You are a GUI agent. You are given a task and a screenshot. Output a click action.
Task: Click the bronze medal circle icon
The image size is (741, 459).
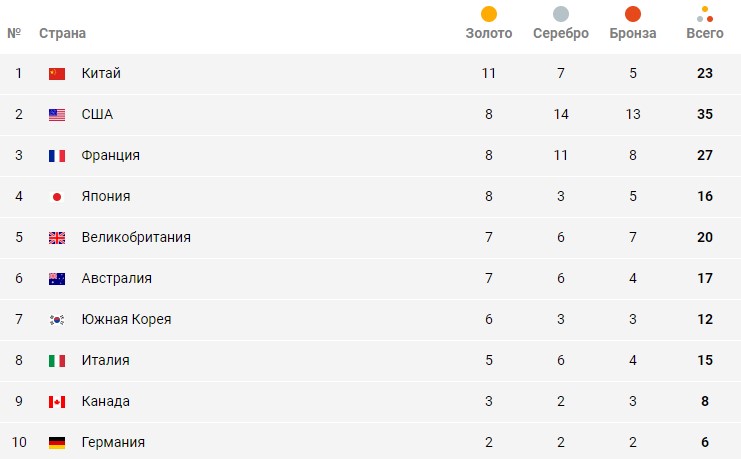pos(633,14)
